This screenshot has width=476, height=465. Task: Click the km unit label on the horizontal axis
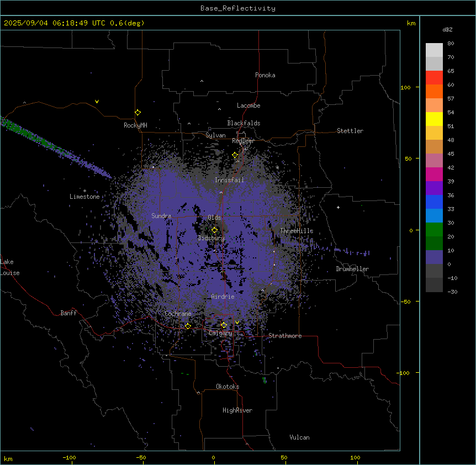(8, 458)
